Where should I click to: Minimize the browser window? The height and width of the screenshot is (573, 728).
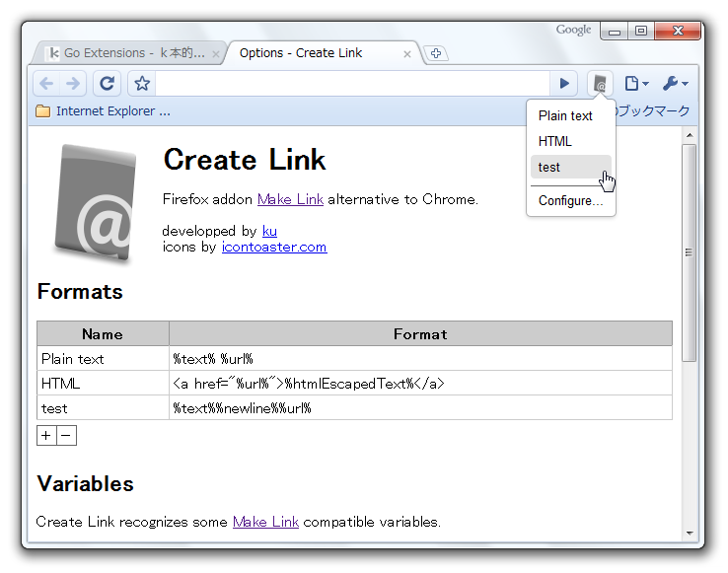point(615,32)
